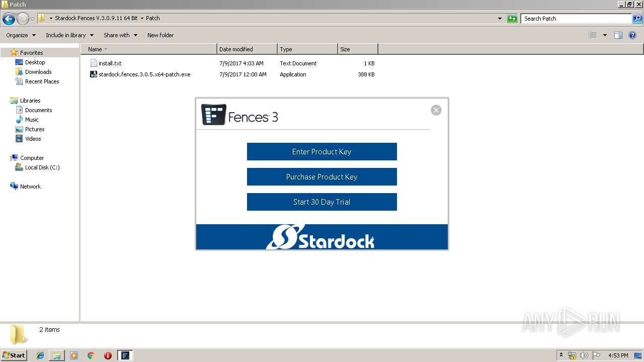644x362 pixels.
Task: Open the Opera browser taskbar icon
Action: click(108, 355)
